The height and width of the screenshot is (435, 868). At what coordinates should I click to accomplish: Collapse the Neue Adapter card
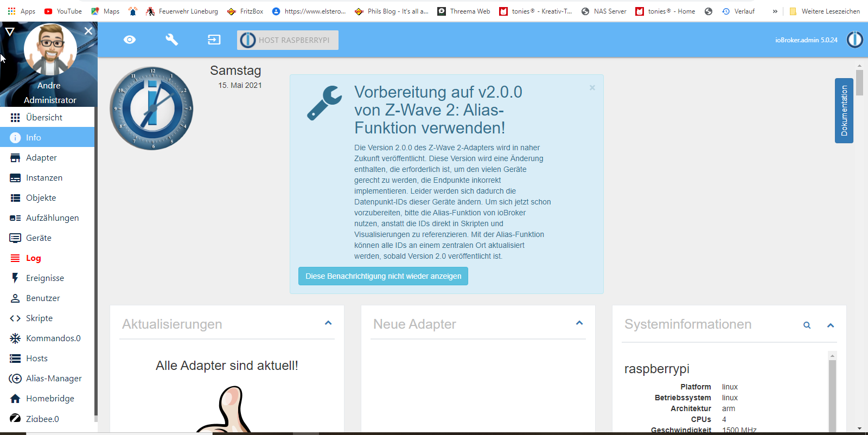[x=579, y=323]
